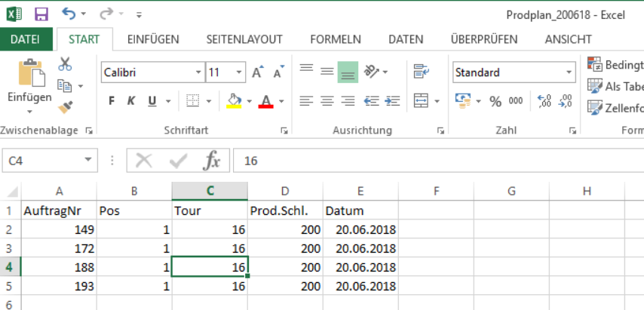Expand the font size dropdown
The width and height of the screenshot is (644, 310).
click(x=239, y=72)
